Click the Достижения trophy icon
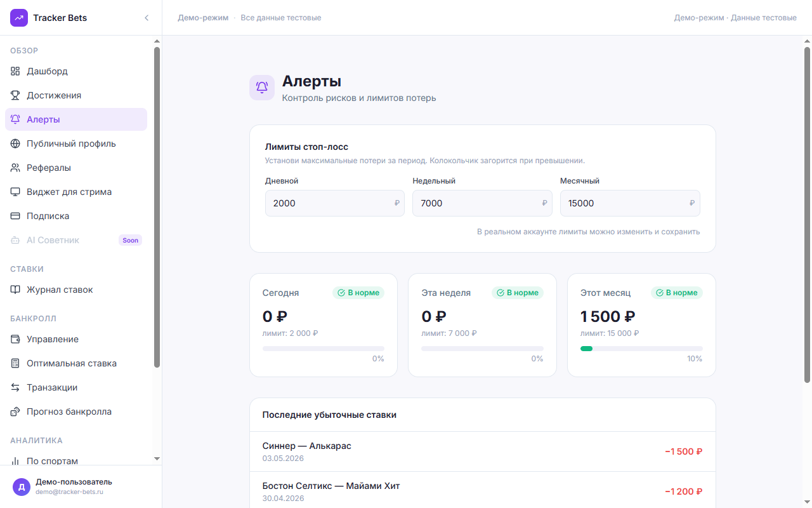Screen dimensions: 812x508 coord(15,95)
